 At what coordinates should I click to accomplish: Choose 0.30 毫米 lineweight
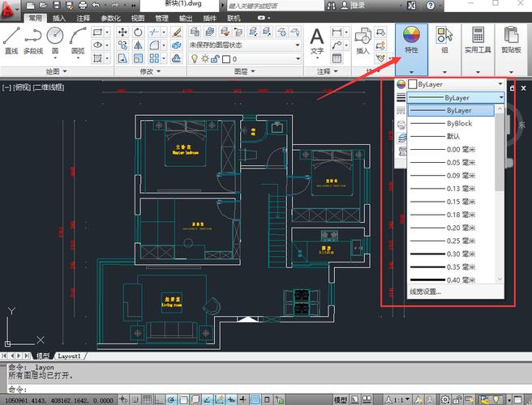pyautogui.click(x=451, y=254)
